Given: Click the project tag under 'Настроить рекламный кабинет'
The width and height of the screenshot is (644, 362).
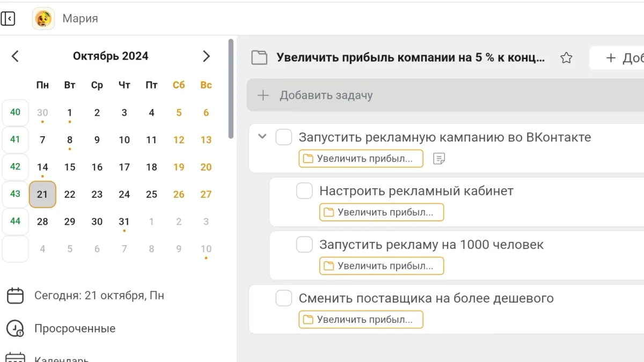Looking at the screenshot, I should 382,212.
